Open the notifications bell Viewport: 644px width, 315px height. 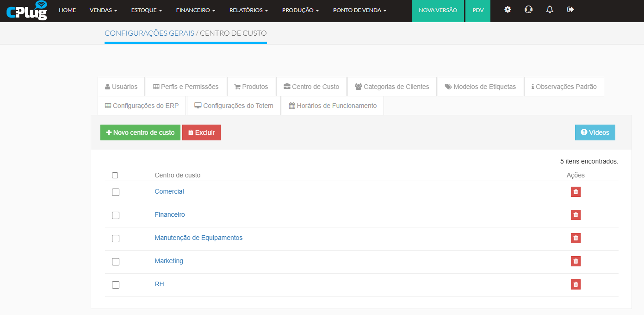pos(550,10)
